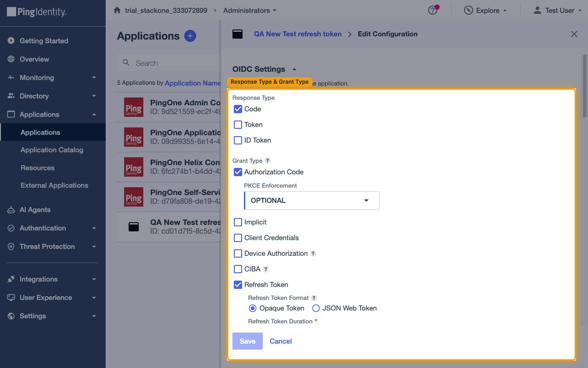Click the Getting Started play icon

click(x=11, y=41)
